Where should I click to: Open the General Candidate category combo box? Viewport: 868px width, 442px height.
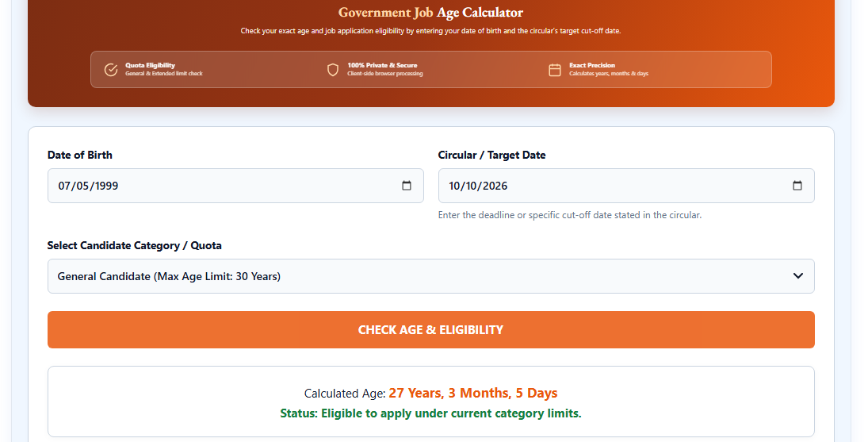pyautogui.click(x=430, y=276)
